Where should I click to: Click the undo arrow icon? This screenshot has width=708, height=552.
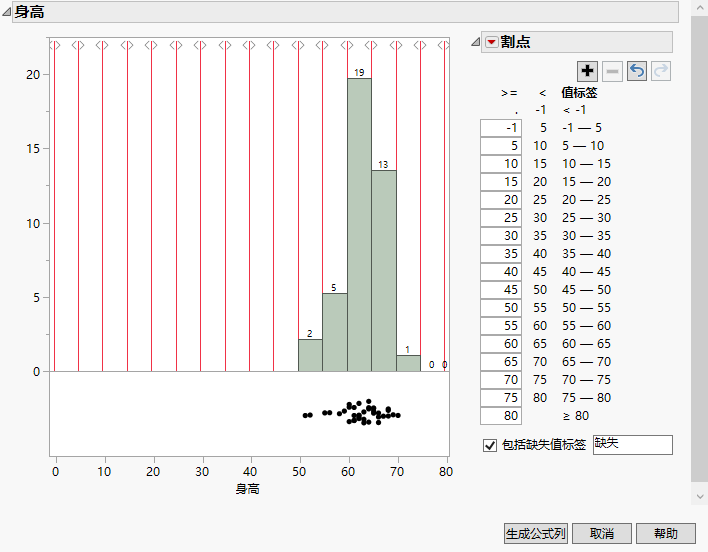tap(637, 71)
